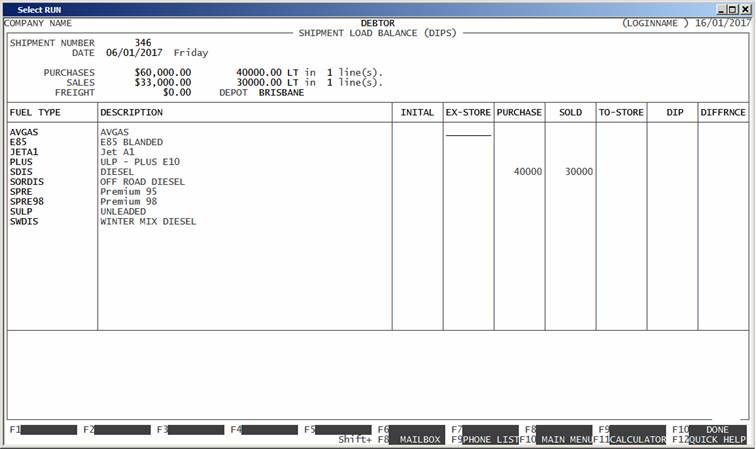This screenshot has height=449, width=756.
Task: Minimize the Select RUN window
Action: [x=722, y=10]
